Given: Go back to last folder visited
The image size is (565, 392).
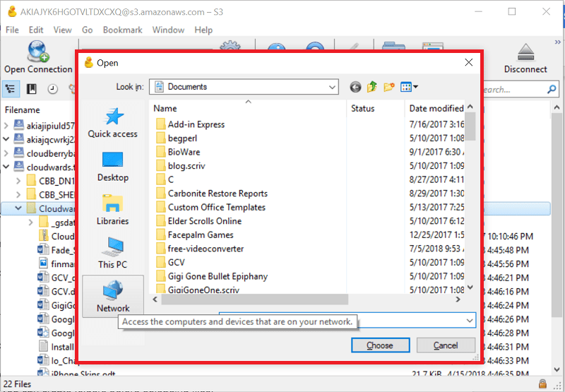Looking at the screenshot, I should tap(355, 87).
